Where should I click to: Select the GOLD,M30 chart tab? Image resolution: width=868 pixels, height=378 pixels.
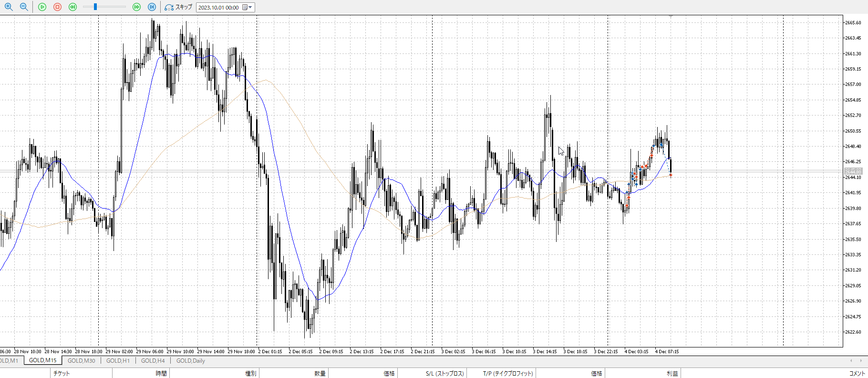(81, 361)
